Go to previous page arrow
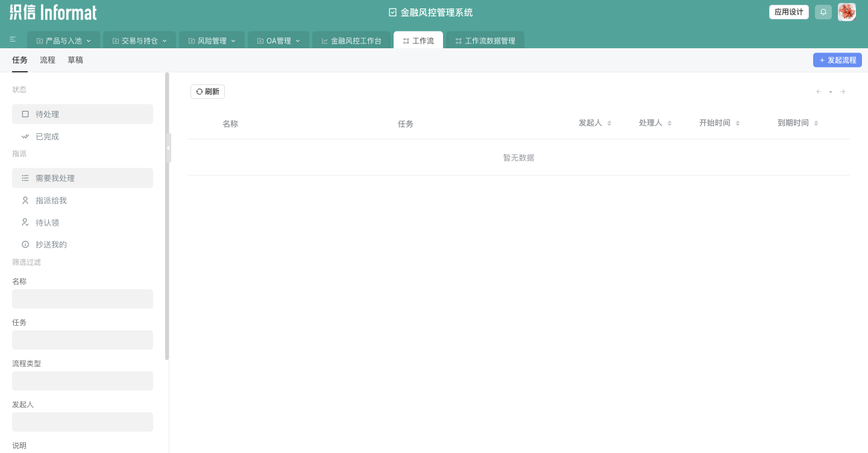 tap(819, 92)
